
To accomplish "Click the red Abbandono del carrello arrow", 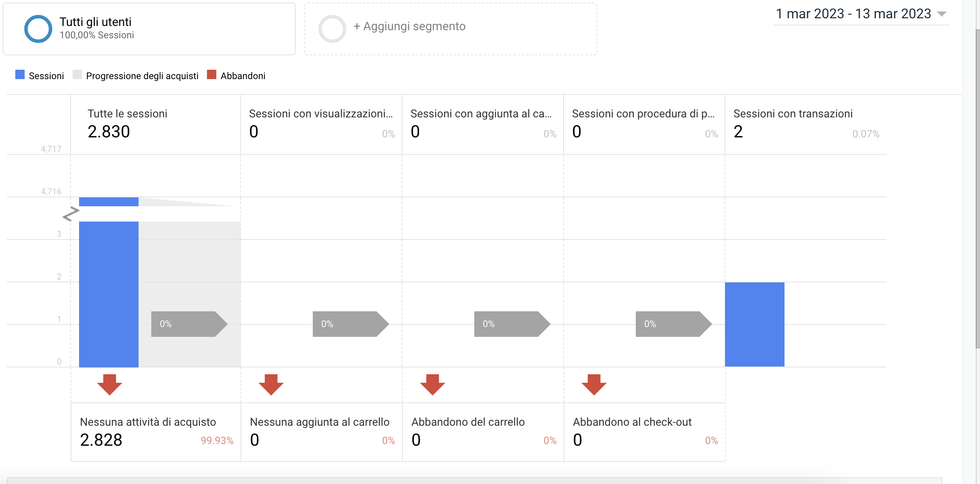I will pos(432,385).
